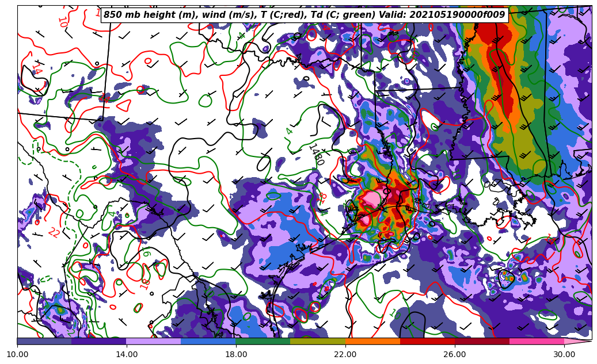This screenshot has width=597, height=364.
Task: Select the green 18–20 colorbar segment
Action: pos(263,341)
